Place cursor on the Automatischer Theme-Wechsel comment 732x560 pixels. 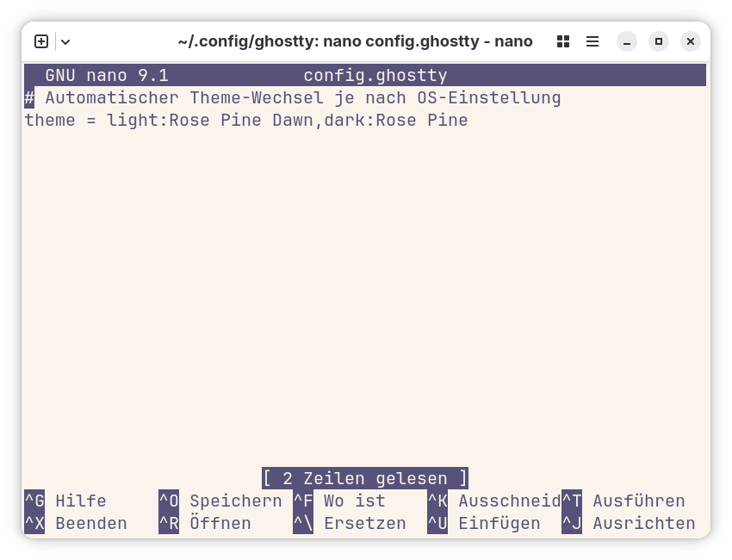(x=293, y=97)
